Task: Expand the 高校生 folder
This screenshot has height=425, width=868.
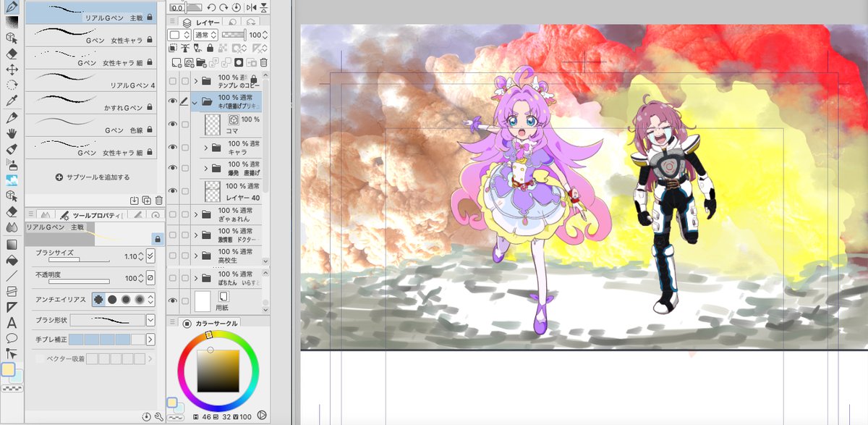Action: pos(196,254)
